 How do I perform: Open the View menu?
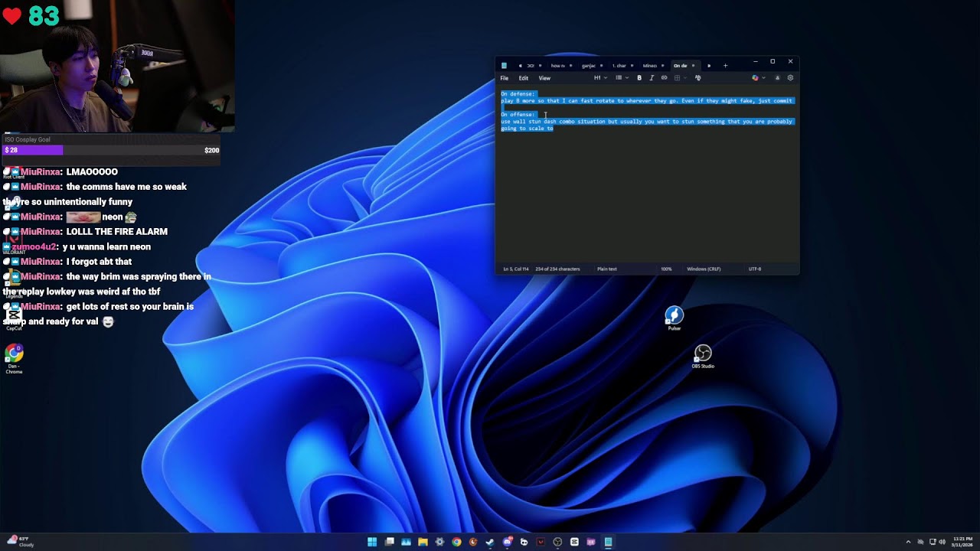544,78
